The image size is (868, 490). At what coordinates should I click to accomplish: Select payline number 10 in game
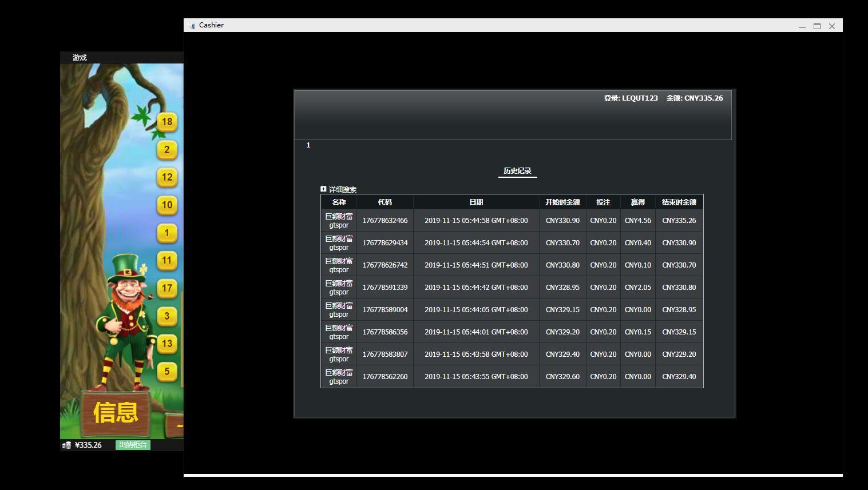pos(167,205)
